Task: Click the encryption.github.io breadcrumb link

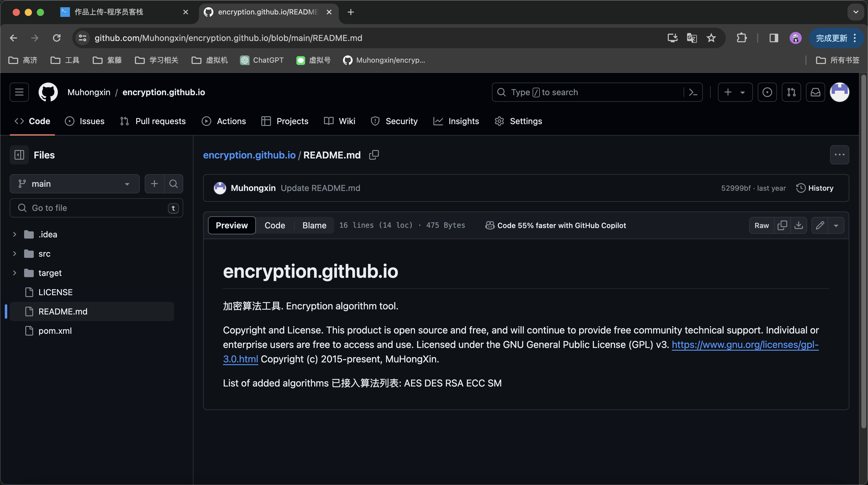Action: [249, 154]
